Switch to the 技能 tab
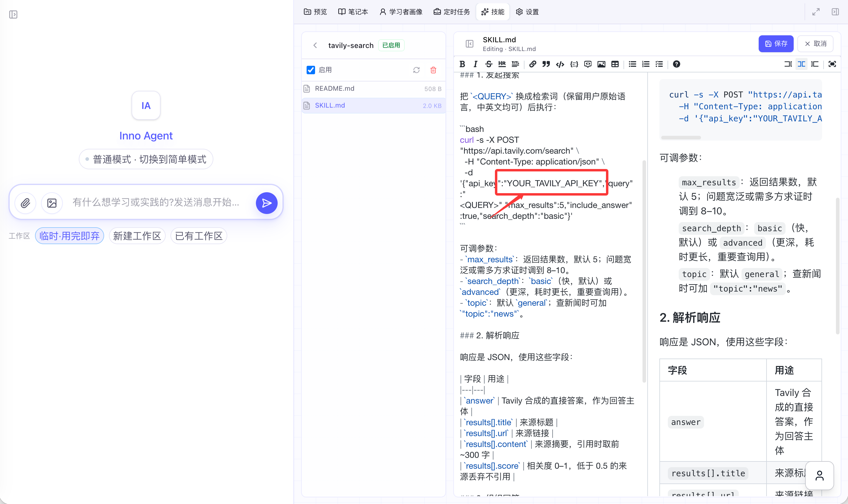848x504 pixels. pos(493,12)
